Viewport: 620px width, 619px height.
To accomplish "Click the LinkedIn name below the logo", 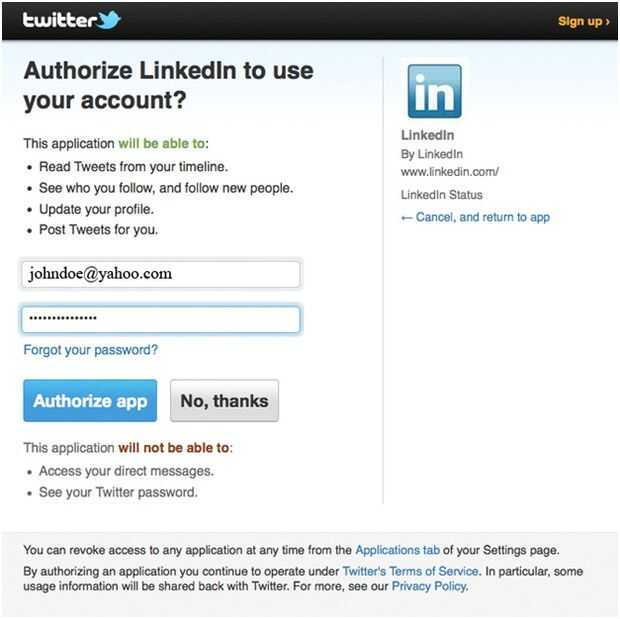I will tap(428, 135).
